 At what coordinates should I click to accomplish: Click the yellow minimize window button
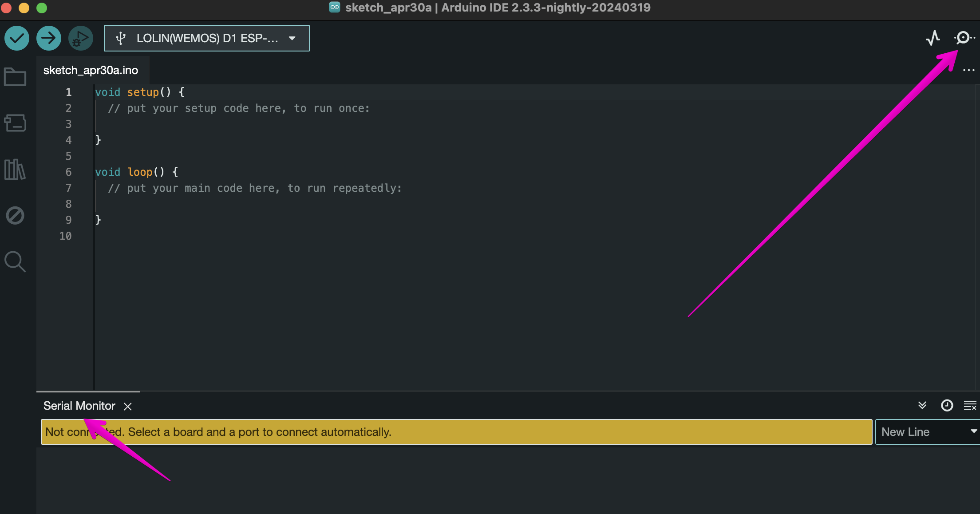point(24,8)
